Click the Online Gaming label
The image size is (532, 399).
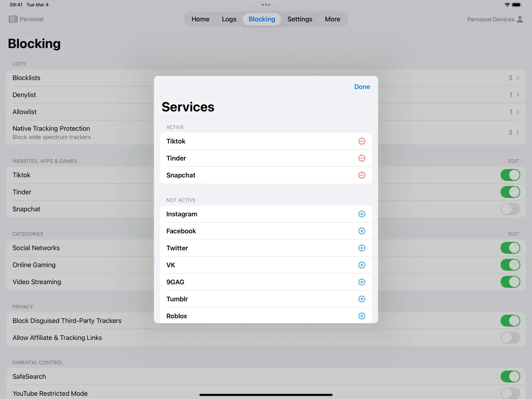pos(34,265)
